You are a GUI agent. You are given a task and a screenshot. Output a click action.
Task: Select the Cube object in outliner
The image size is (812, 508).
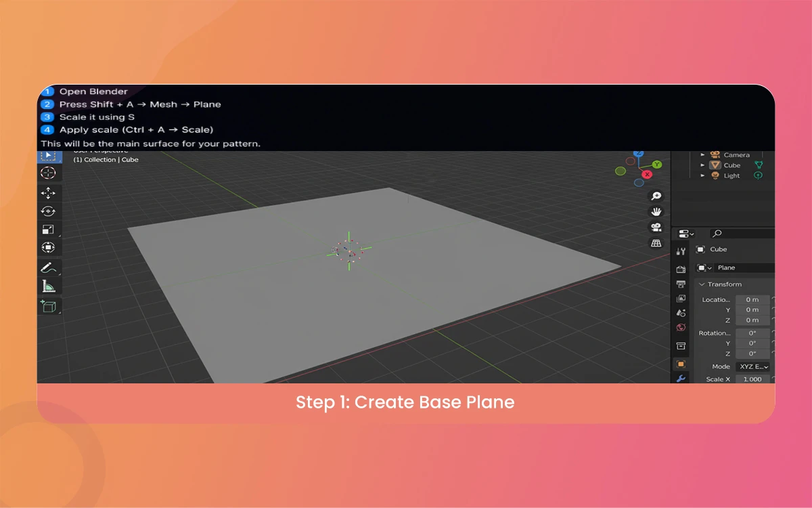[731, 165]
